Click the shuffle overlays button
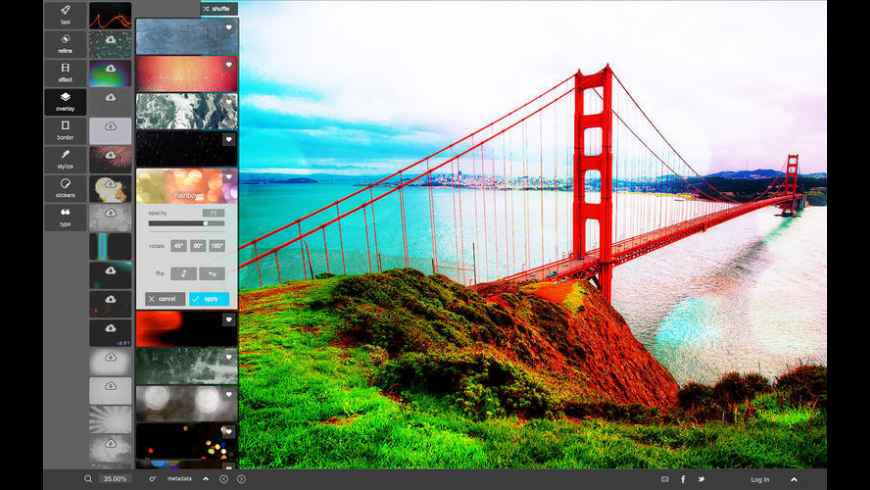The image size is (870, 490). 219,9
